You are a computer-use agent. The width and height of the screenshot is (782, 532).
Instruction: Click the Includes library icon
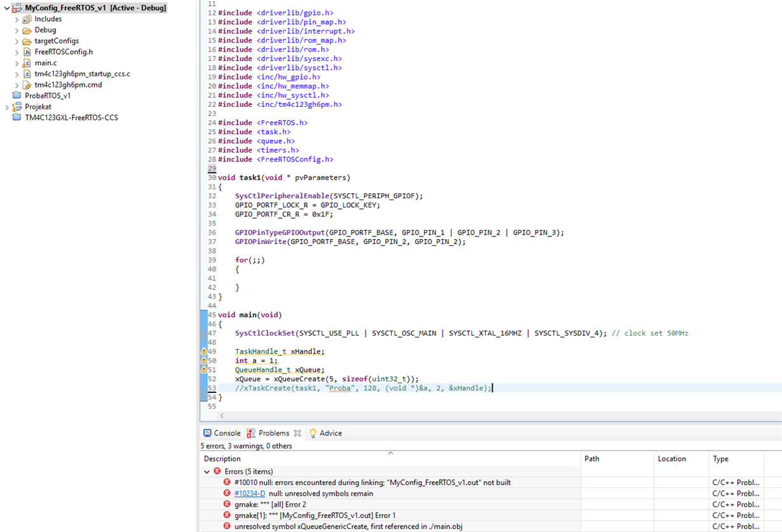(x=27, y=20)
